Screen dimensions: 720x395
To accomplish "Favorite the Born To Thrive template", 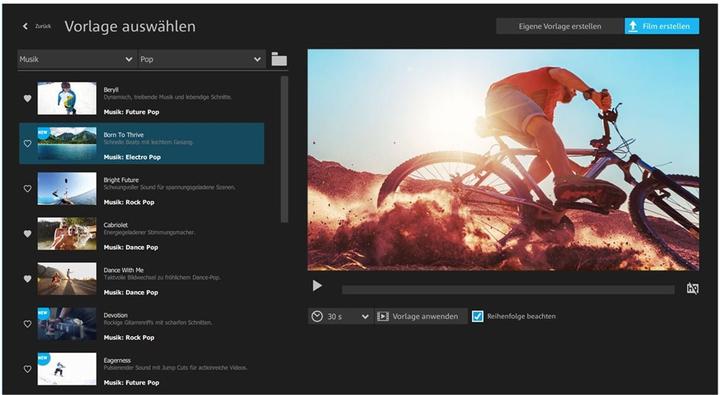I will tap(28, 143).
